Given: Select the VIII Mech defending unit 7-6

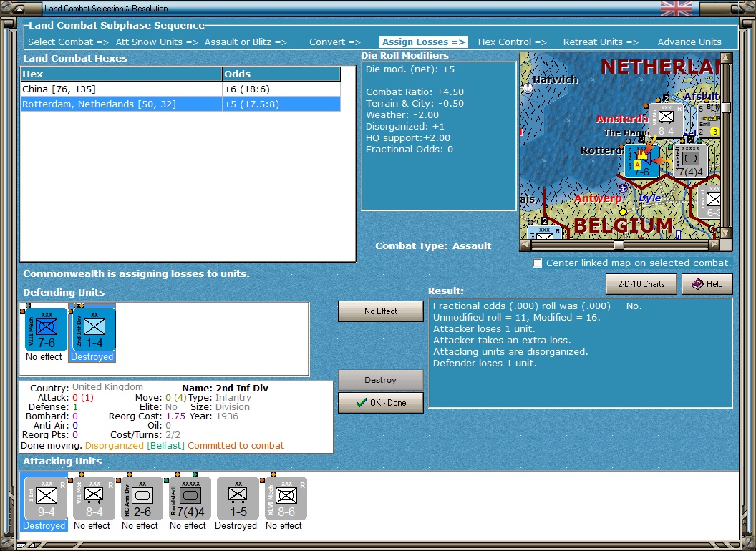Looking at the screenshot, I should (46, 329).
